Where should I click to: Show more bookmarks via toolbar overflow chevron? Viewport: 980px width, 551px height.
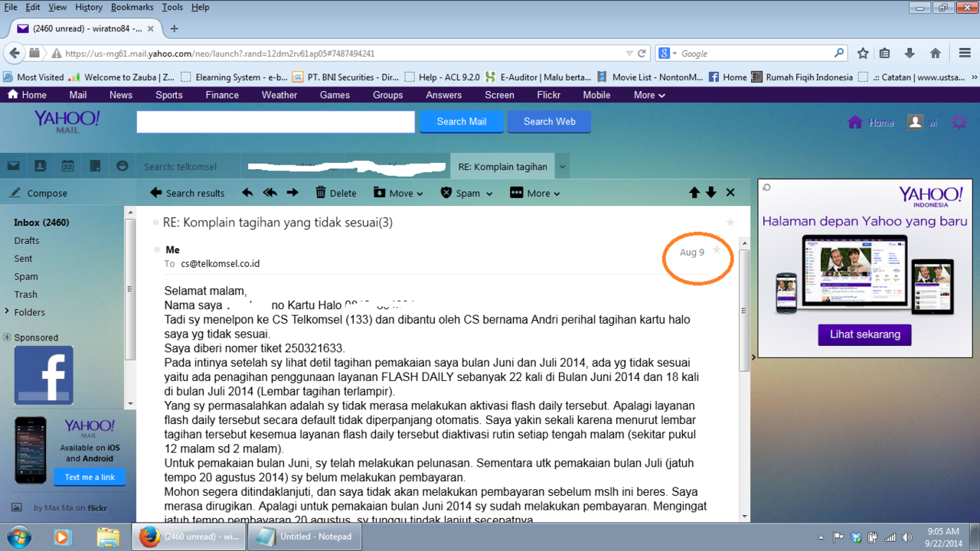coord(974,77)
